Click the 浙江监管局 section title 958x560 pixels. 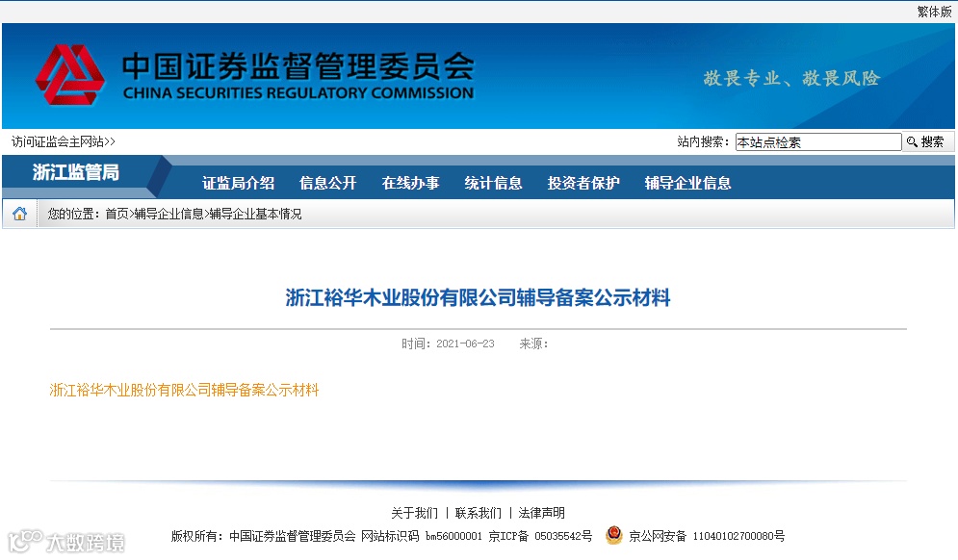(76, 173)
